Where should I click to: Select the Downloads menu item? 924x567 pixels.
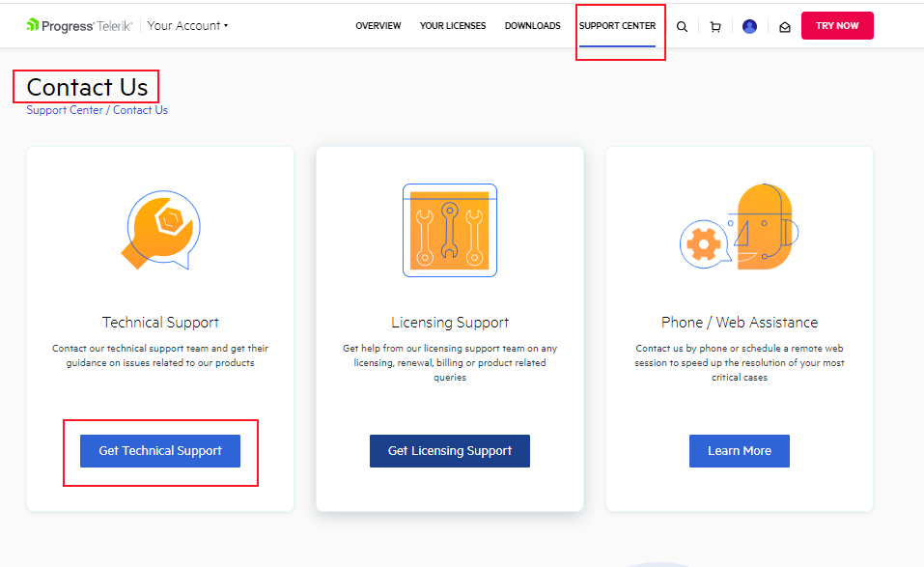(x=532, y=26)
